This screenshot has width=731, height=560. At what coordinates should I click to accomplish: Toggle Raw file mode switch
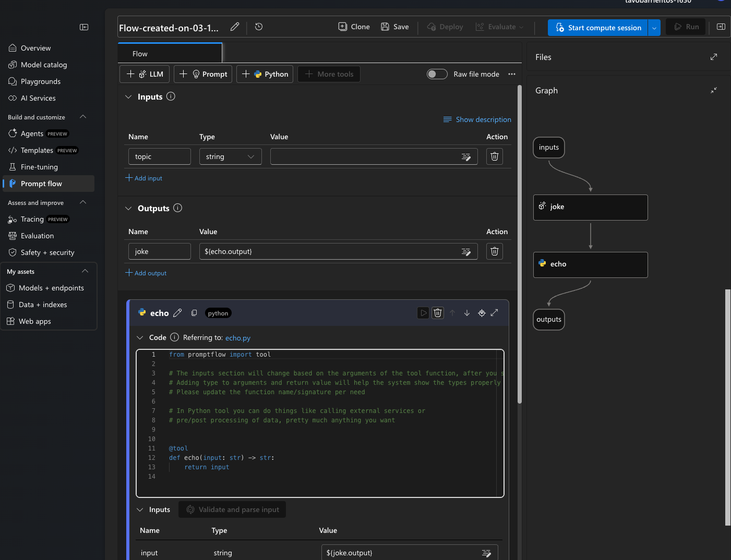(437, 74)
